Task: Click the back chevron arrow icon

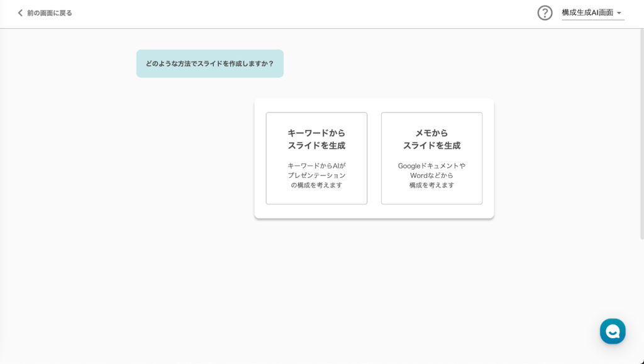Action: (x=20, y=13)
